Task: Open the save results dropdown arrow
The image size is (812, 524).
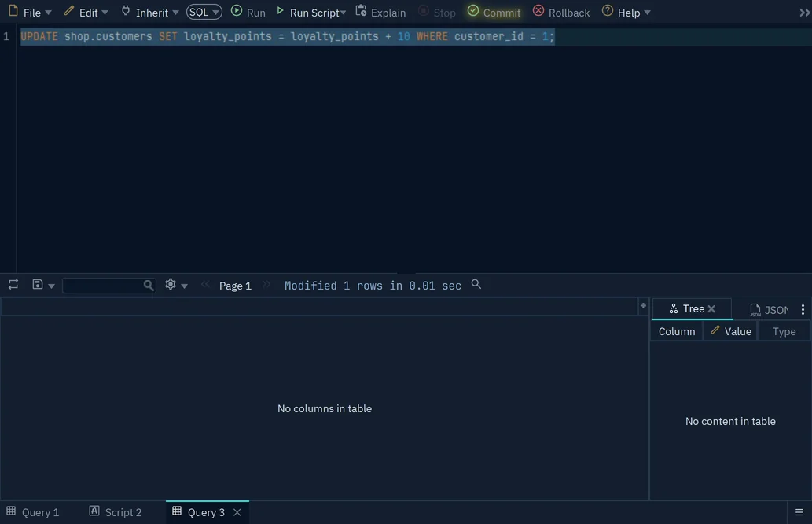Action: pos(51,286)
